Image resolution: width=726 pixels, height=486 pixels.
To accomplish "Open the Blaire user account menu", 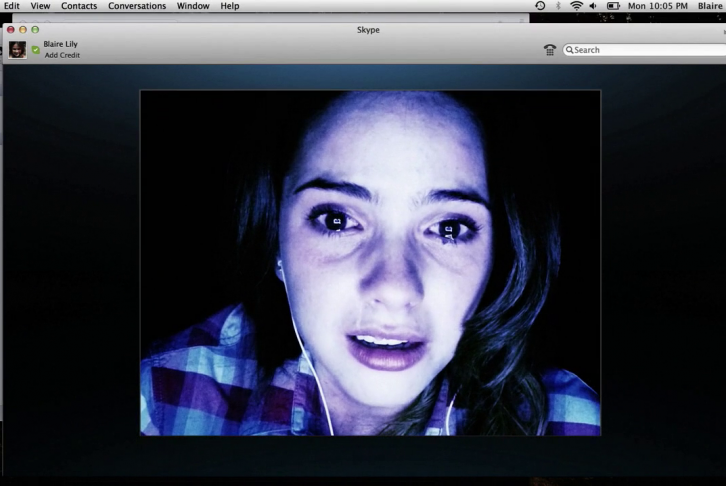I will click(x=710, y=6).
